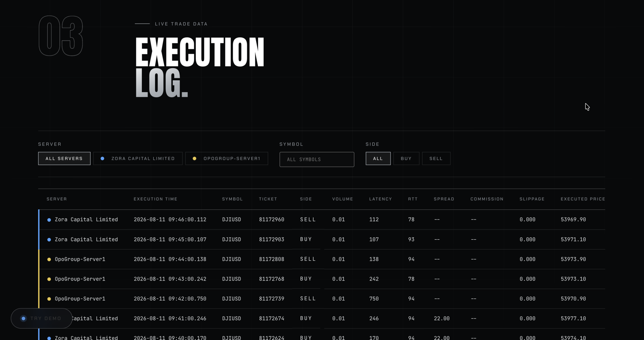This screenshot has width=644, height=340.
Task: Click ticket number 81172768
Action: pos(272,279)
